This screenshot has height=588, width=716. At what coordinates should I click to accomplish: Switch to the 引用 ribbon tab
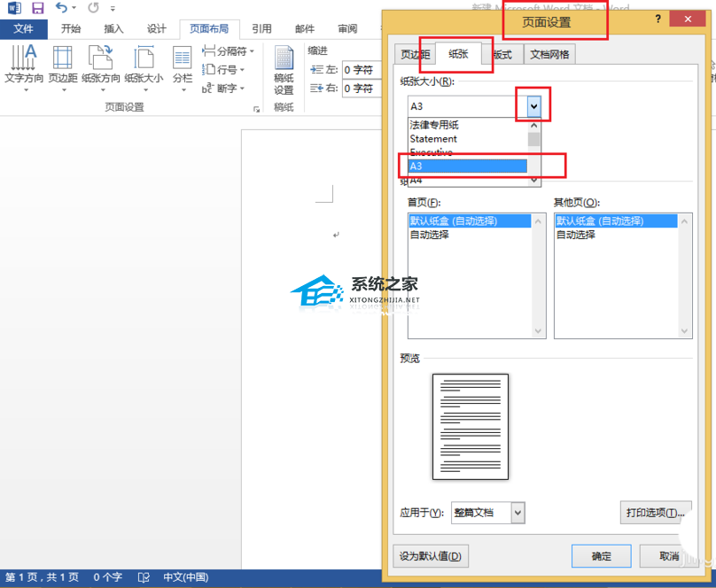(x=261, y=28)
